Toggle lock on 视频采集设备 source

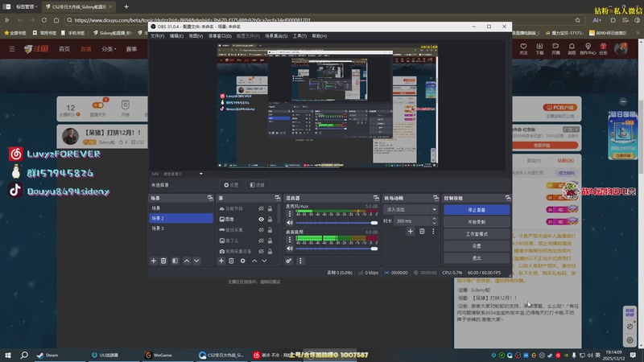click(270, 251)
